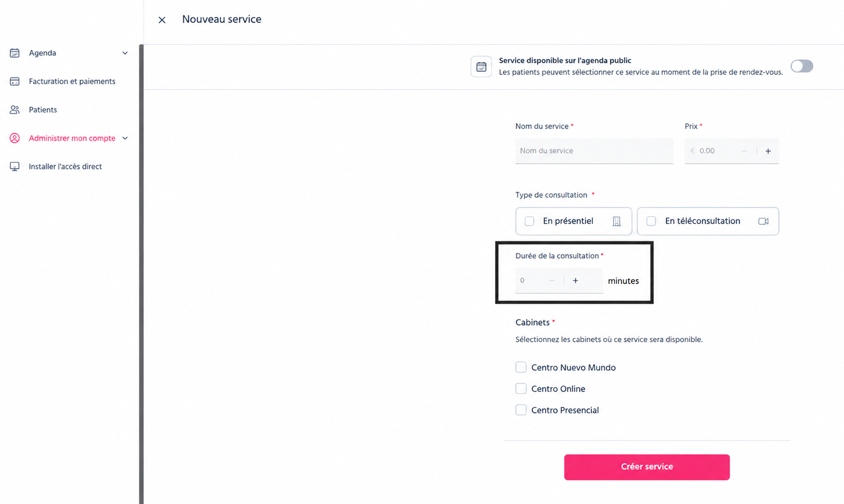Enable the Service disponible sur l'agenda public switch
The height and width of the screenshot is (504, 844).
point(801,66)
